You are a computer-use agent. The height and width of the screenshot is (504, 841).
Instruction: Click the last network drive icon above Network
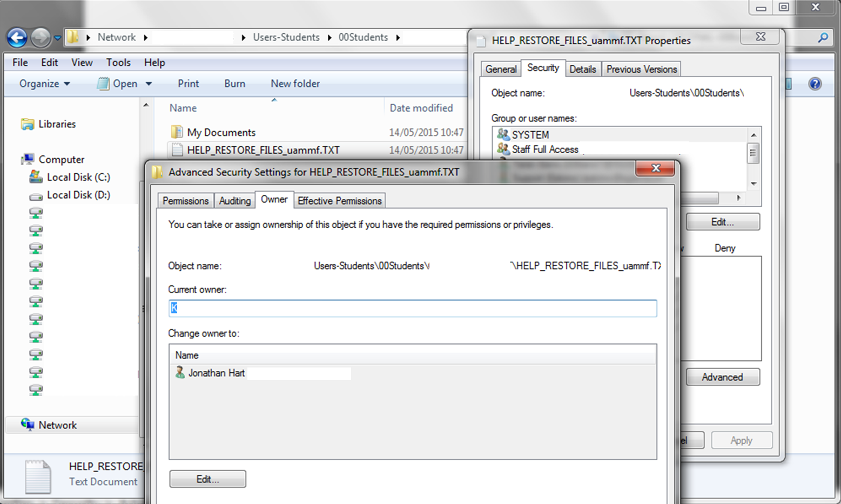click(36, 390)
